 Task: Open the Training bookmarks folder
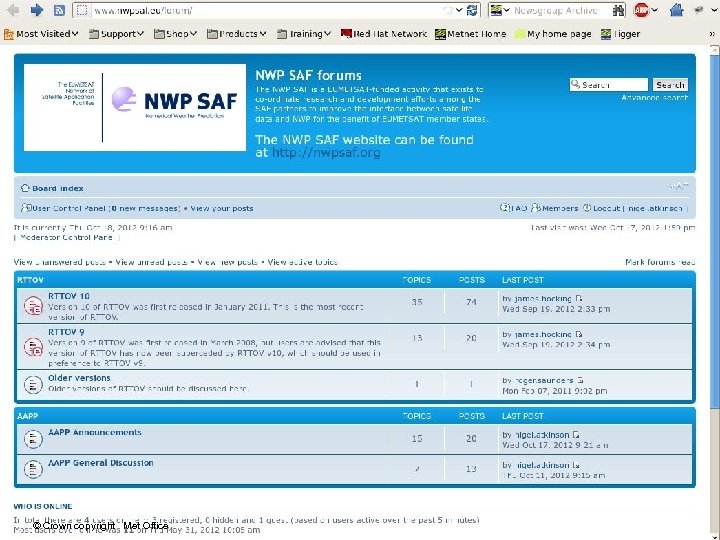304,34
